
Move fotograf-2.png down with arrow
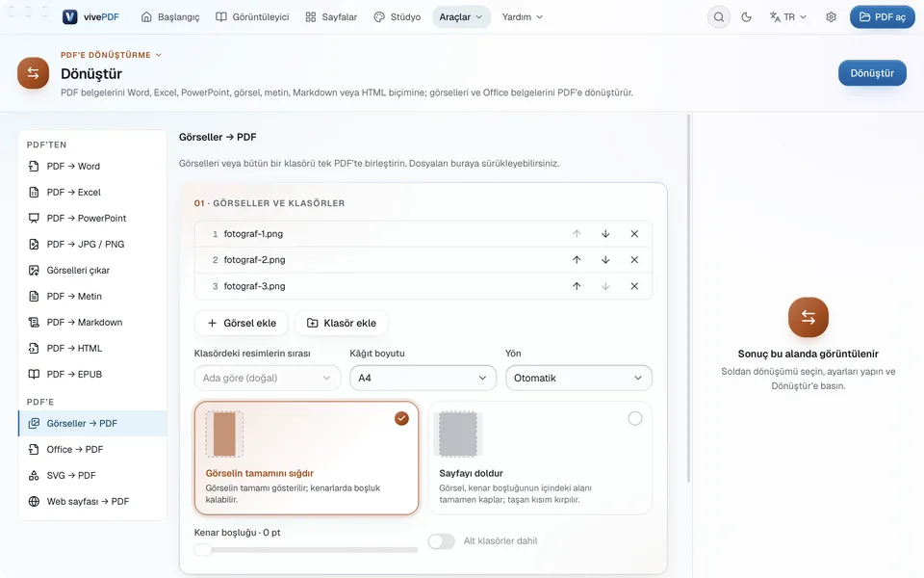click(605, 260)
